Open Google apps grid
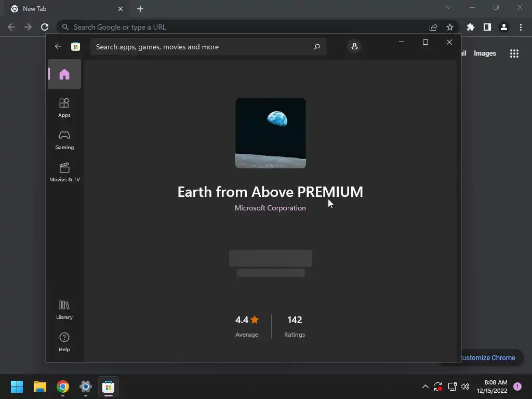 [x=514, y=54]
